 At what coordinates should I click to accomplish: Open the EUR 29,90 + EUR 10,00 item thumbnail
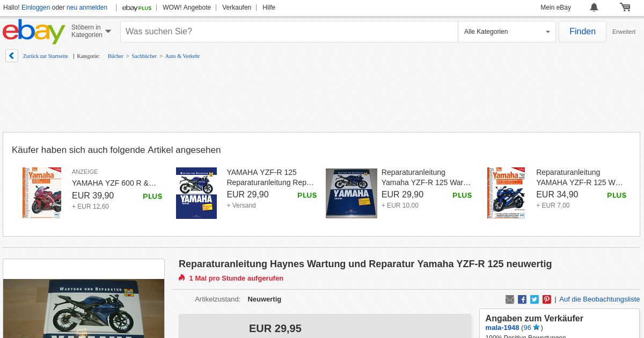click(x=352, y=193)
